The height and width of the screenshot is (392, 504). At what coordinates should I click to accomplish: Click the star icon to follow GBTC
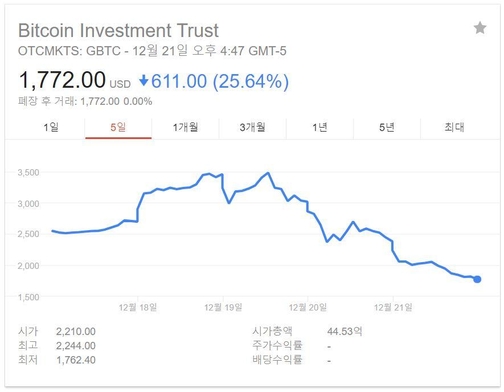[480, 28]
